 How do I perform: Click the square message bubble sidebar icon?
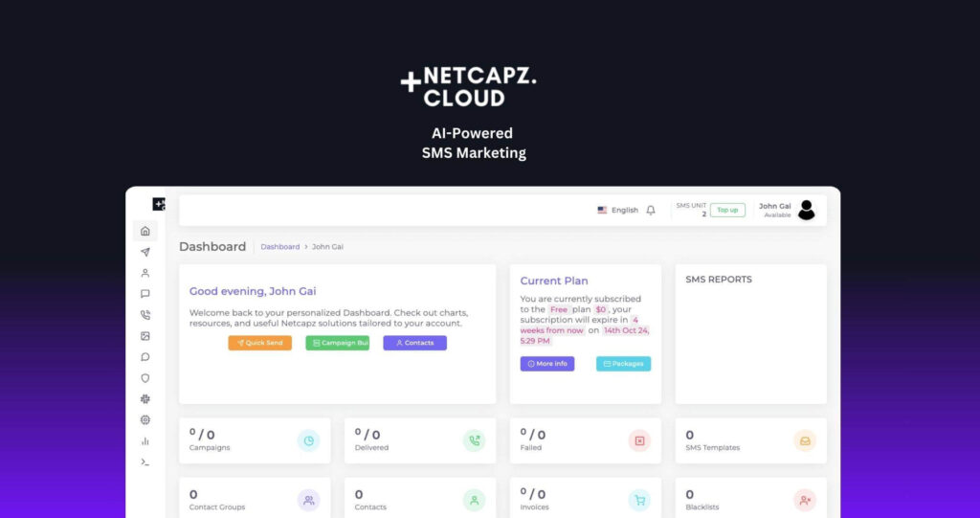tap(145, 294)
